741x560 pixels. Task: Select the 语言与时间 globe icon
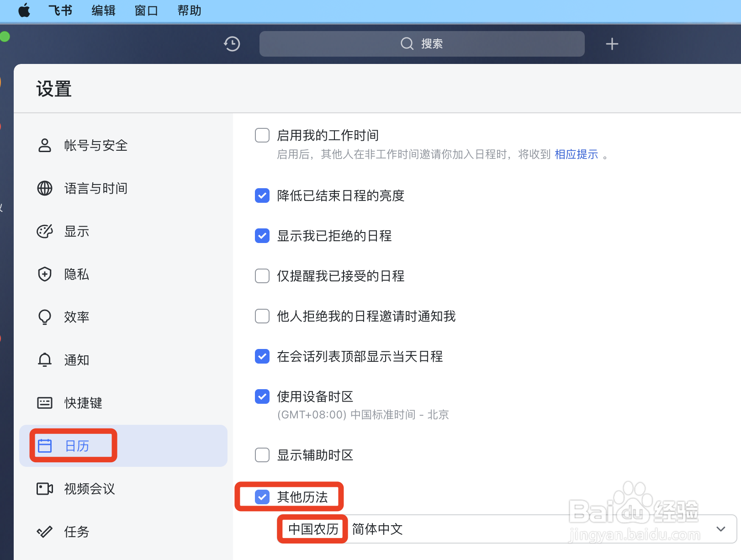pyautogui.click(x=44, y=188)
